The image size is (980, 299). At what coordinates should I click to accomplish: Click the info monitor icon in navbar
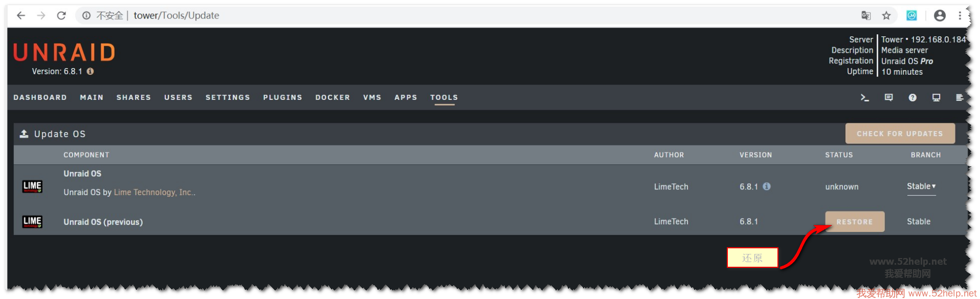(x=936, y=97)
